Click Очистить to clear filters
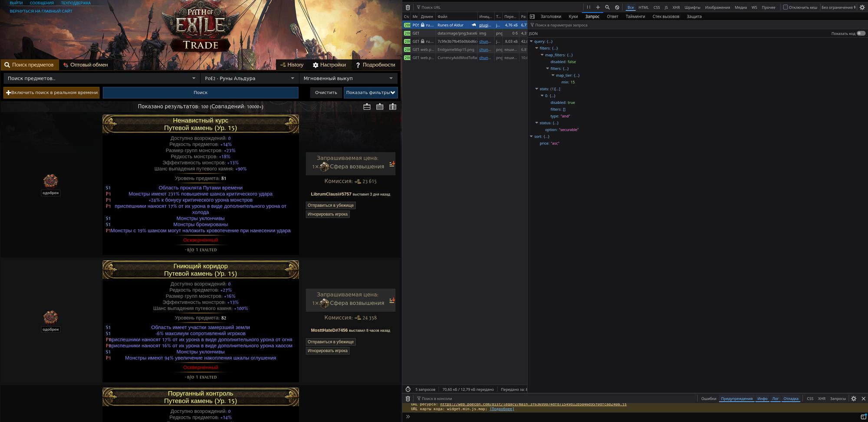Image resolution: width=868 pixels, height=422 pixels. tap(326, 92)
